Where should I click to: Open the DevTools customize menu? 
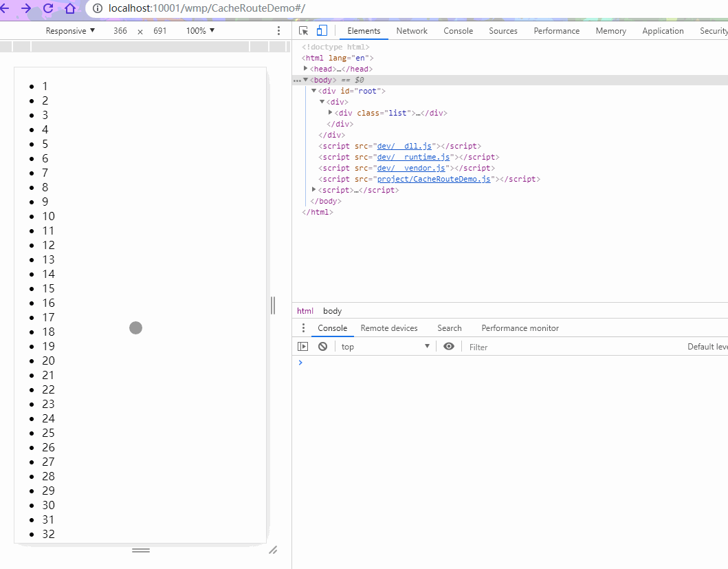coord(725,30)
